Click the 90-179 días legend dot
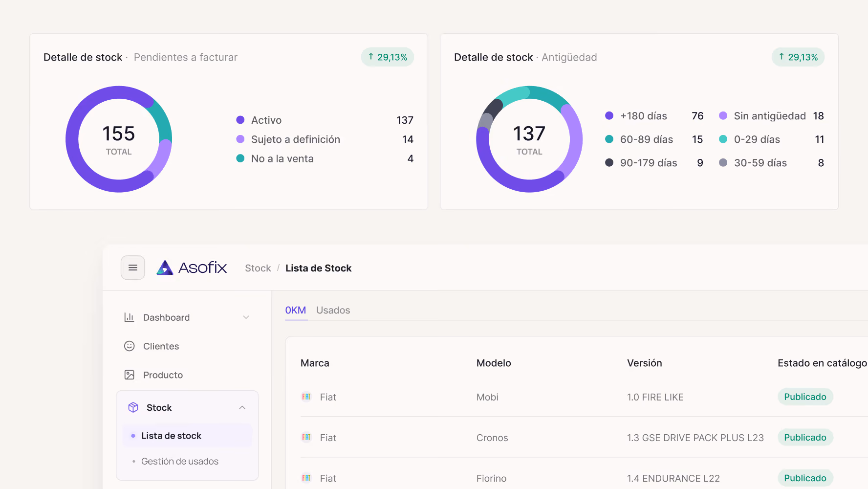Viewport: 868px width, 489px height. [609, 162]
